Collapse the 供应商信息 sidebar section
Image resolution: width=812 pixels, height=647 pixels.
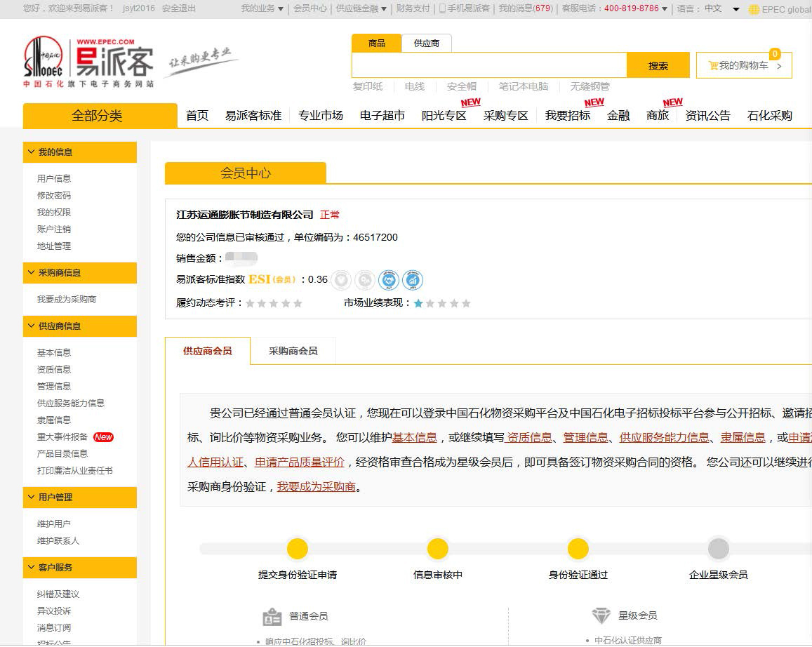pos(80,326)
